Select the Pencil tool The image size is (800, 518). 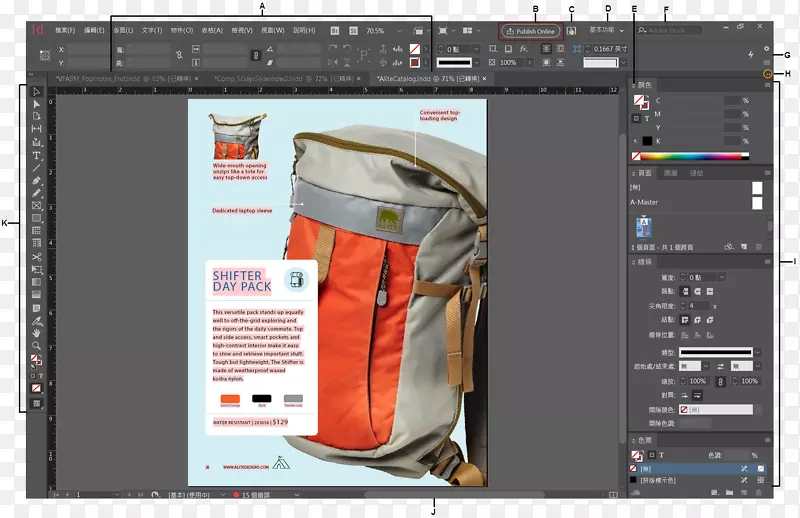tap(36, 193)
